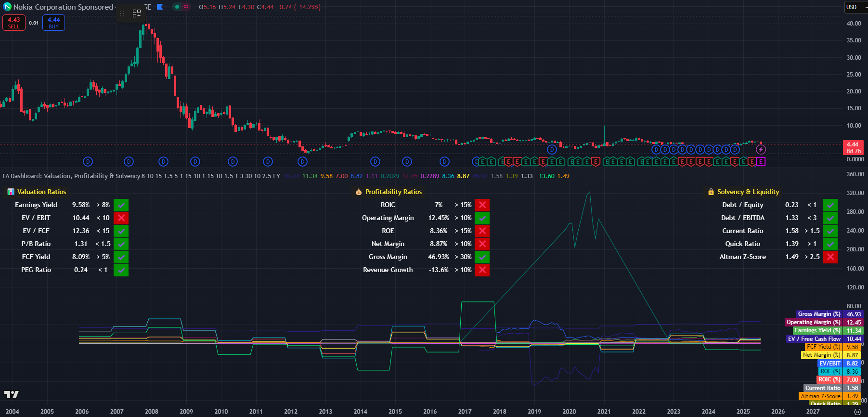The width and height of the screenshot is (868, 417).
Task: Click the green check beside Operating Margin
Action: (x=482, y=218)
